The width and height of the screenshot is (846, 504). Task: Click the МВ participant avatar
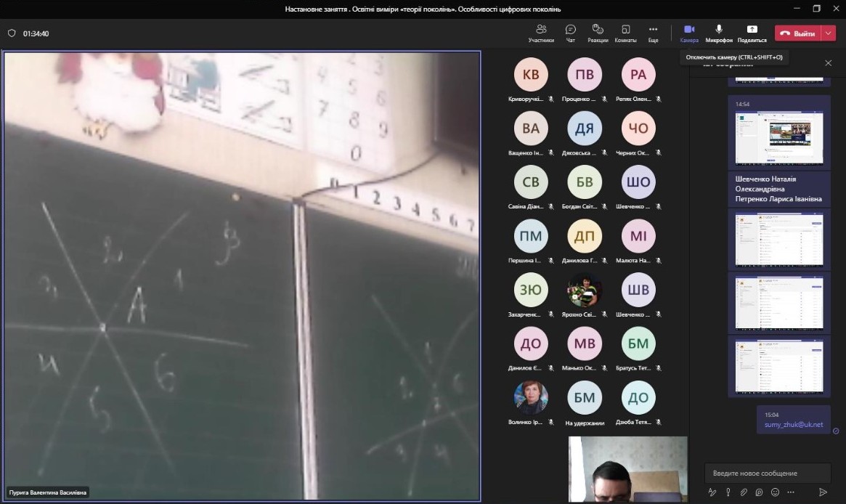pos(585,344)
